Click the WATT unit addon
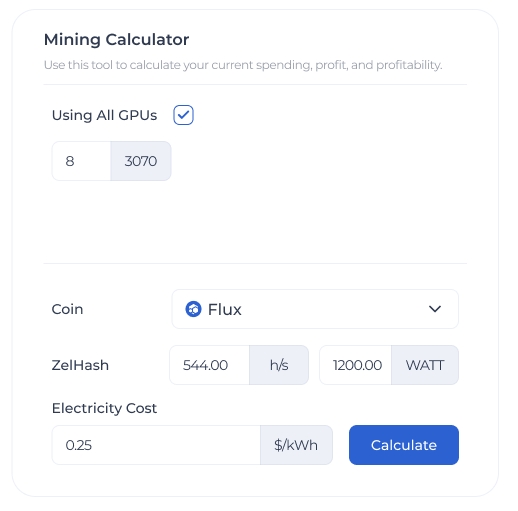This screenshot has width=518, height=511. click(425, 365)
